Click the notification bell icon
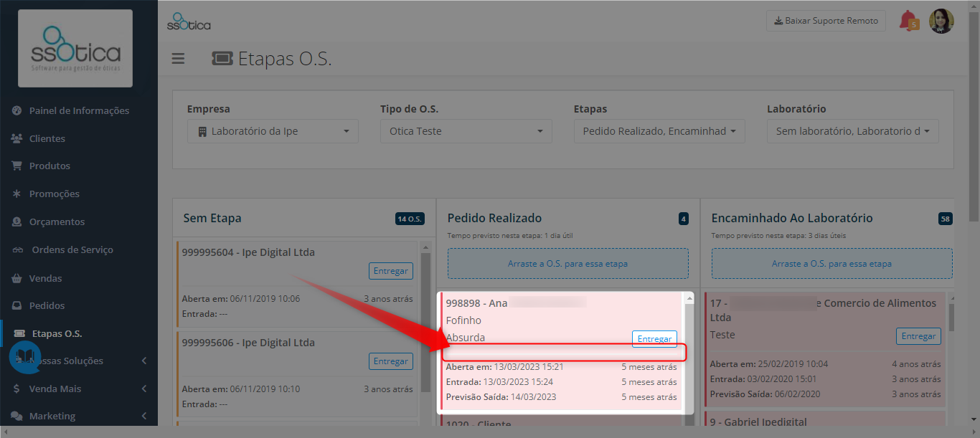The image size is (980, 438). pos(908,21)
